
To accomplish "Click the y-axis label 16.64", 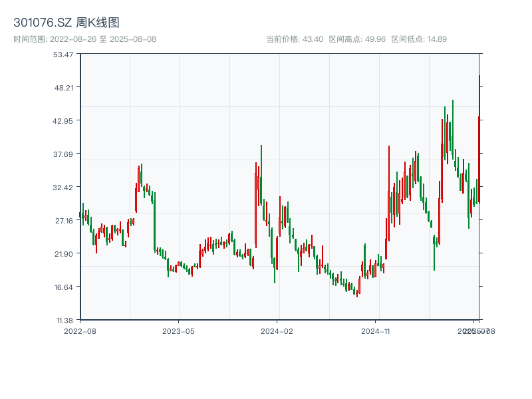I will coord(64,287).
